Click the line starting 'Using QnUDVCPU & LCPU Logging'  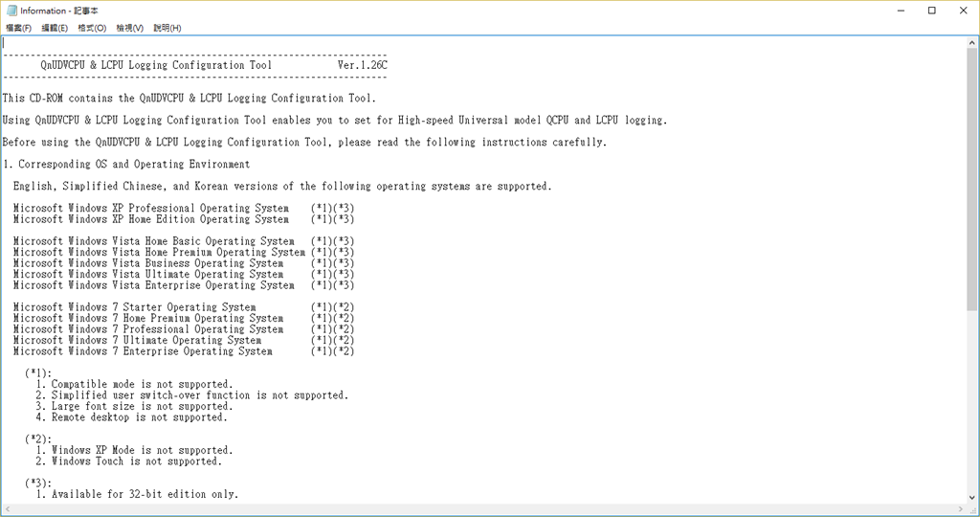[335, 120]
